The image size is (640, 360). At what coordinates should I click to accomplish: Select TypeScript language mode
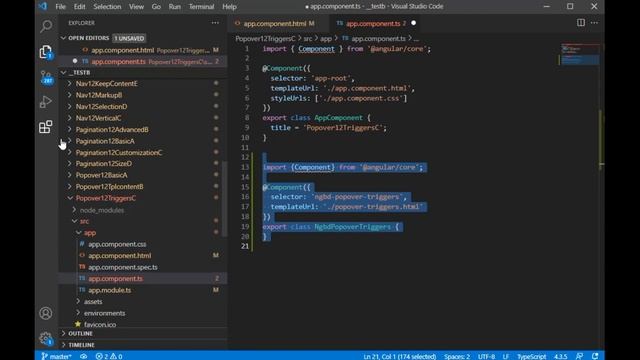pyautogui.click(x=531, y=356)
